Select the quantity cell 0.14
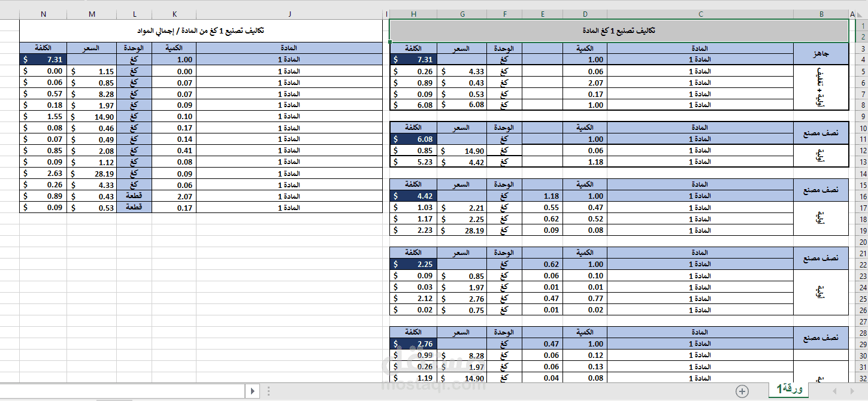The width and height of the screenshot is (868, 401). (174, 139)
